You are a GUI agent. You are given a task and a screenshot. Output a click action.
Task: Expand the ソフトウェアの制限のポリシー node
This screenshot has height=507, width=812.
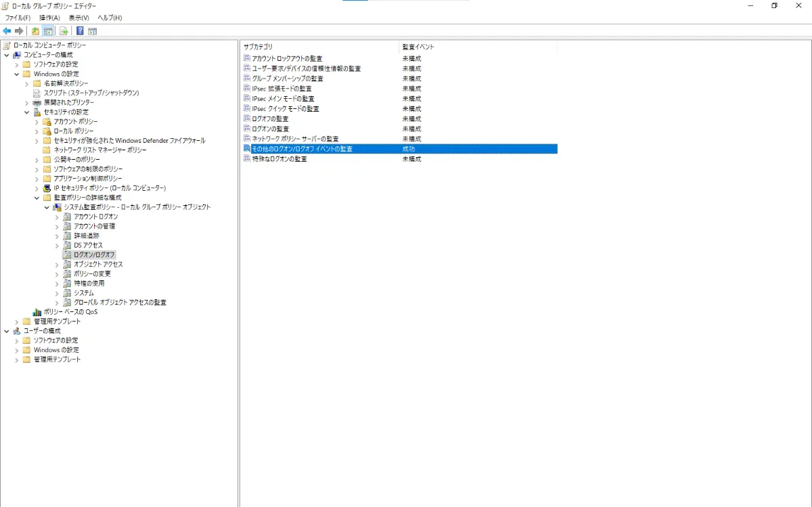(x=37, y=169)
